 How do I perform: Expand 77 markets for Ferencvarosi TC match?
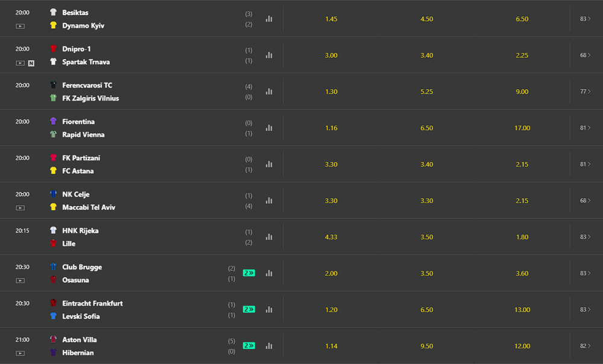coord(586,92)
